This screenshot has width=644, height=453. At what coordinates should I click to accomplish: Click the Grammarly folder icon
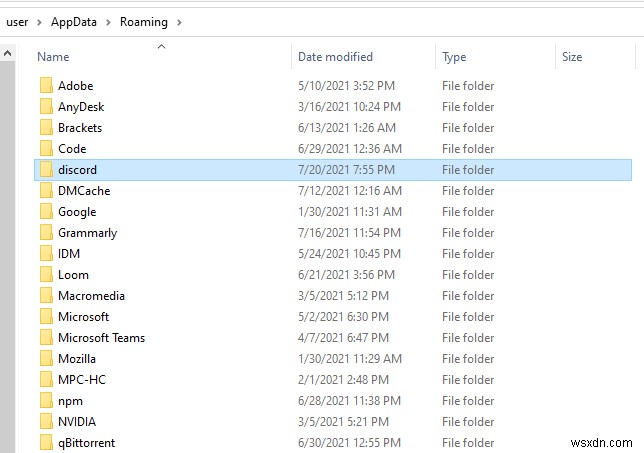pos(46,232)
